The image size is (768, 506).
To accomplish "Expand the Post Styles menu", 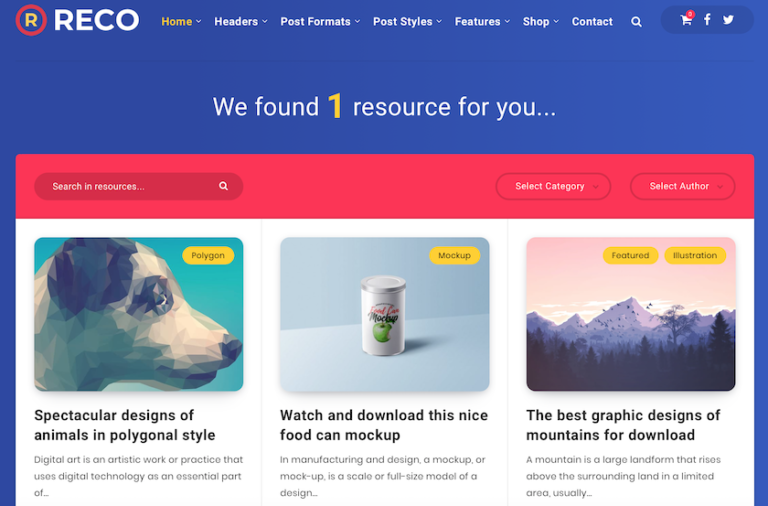I will tap(407, 22).
